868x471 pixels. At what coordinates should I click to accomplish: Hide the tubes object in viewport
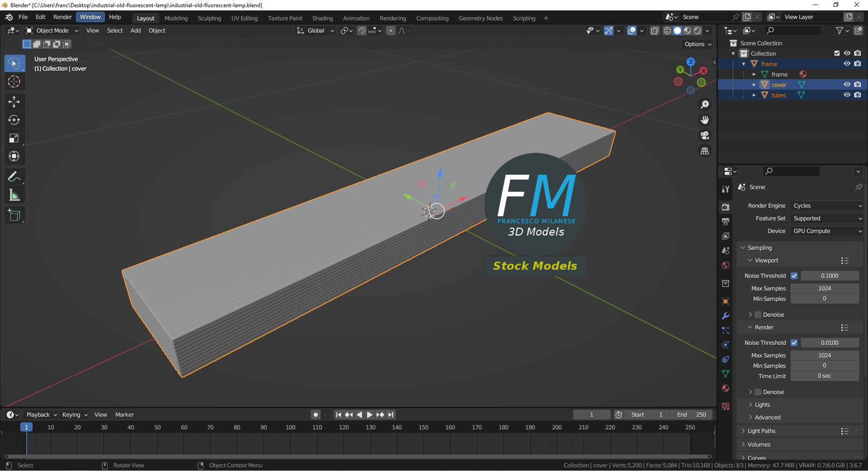[x=847, y=95]
